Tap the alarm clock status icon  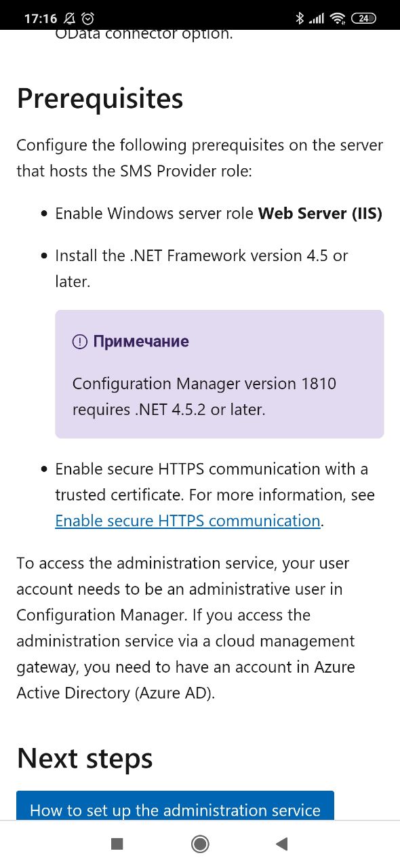coord(88,18)
